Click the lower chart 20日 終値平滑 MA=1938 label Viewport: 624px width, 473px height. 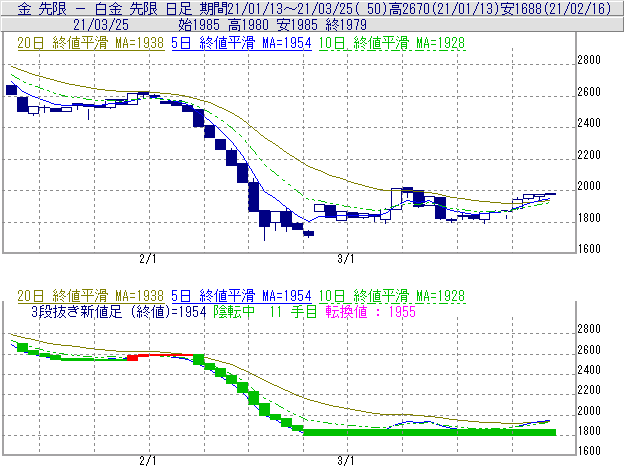tap(91, 296)
